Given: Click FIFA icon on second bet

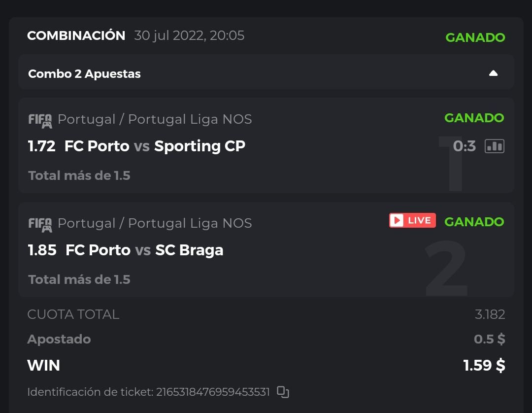Looking at the screenshot, I should pos(40,224).
